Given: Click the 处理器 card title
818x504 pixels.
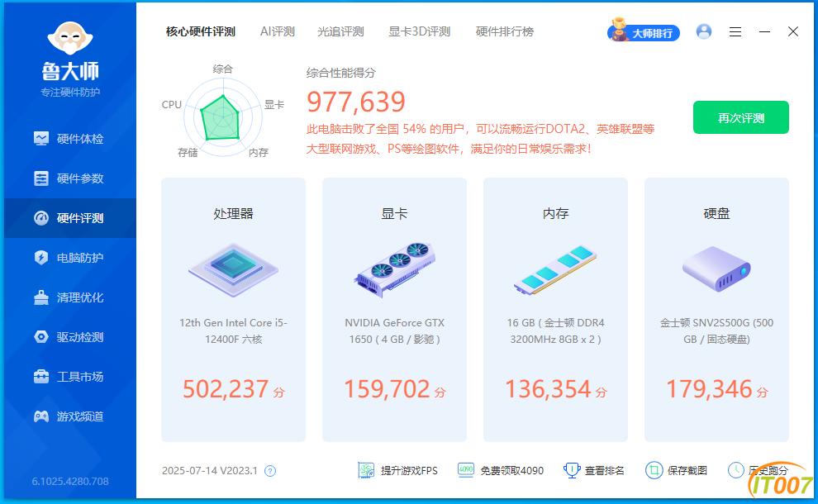Looking at the screenshot, I should click(233, 213).
